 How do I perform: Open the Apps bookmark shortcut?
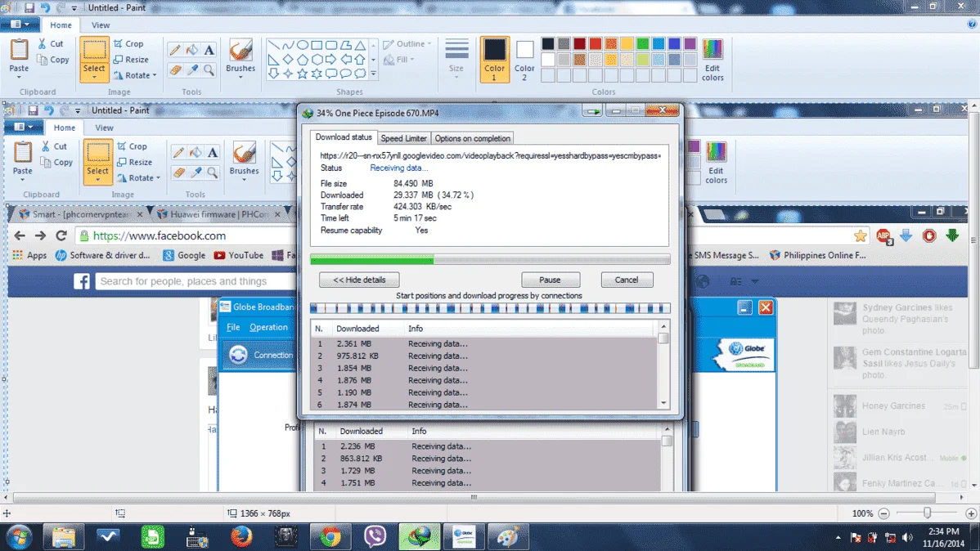29,255
